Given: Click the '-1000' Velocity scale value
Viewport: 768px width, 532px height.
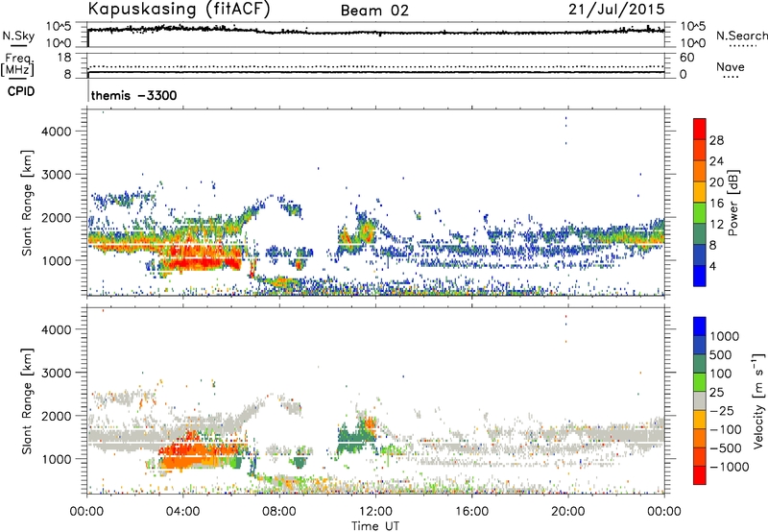Looking at the screenshot, I should pos(730,467).
